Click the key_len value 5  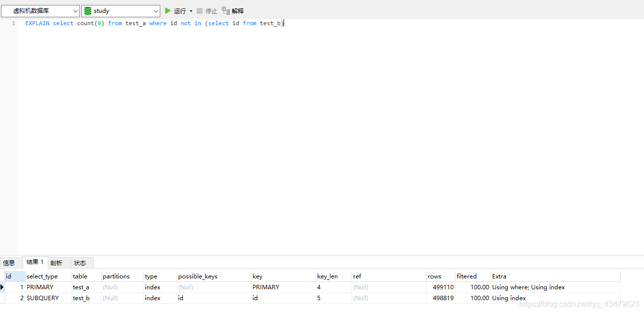tap(333, 298)
